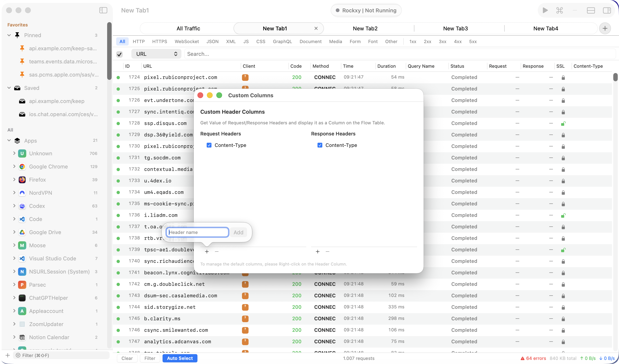Toggle the left sidebar panel icon
This screenshot has height=364, width=619.
point(103,10)
